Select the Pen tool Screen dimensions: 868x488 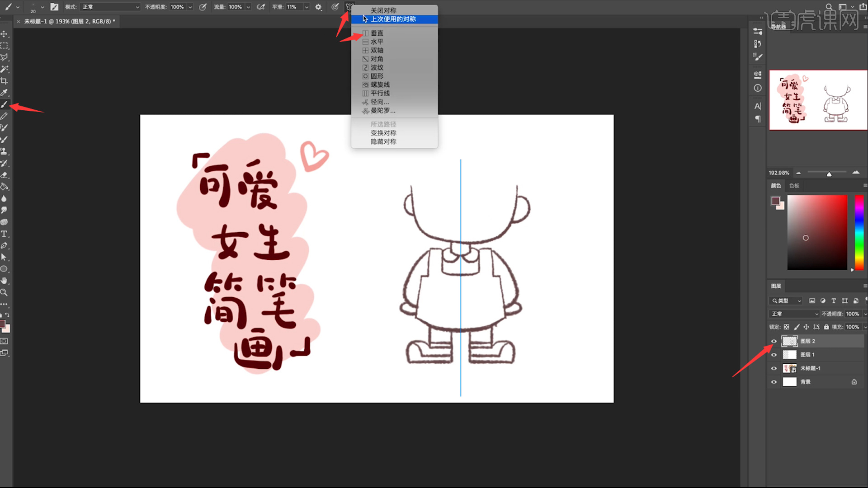pyautogui.click(x=4, y=245)
